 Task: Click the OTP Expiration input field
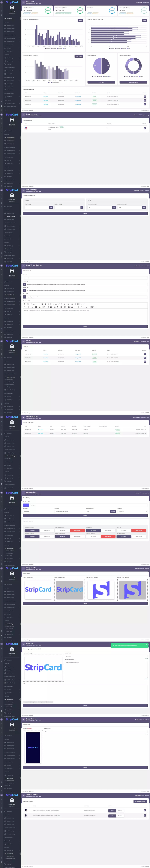(98, 512)
